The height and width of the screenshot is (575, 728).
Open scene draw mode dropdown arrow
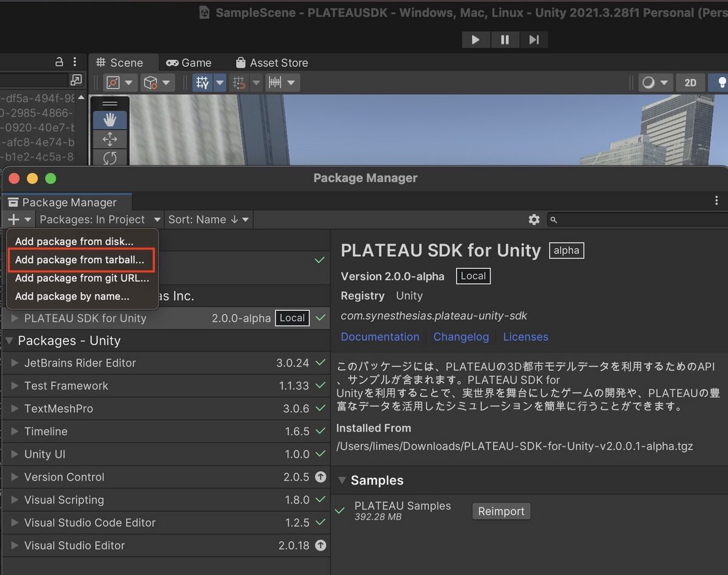(665, 83)
